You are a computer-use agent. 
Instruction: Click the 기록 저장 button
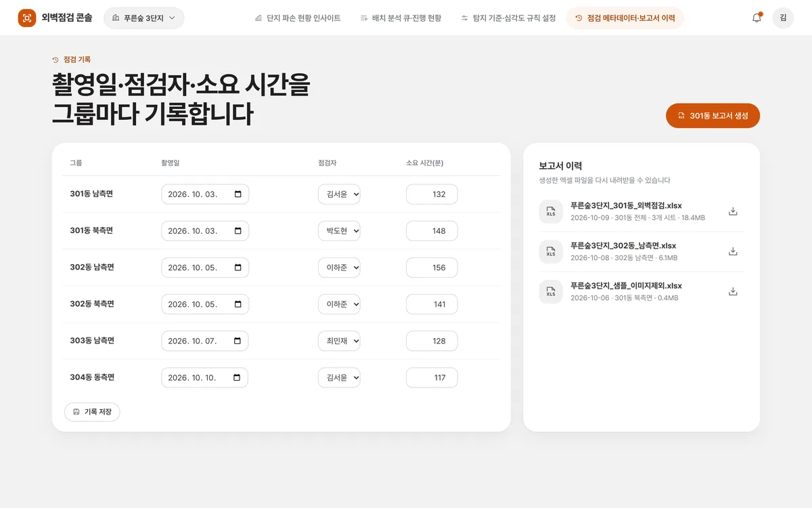(92, 412)
